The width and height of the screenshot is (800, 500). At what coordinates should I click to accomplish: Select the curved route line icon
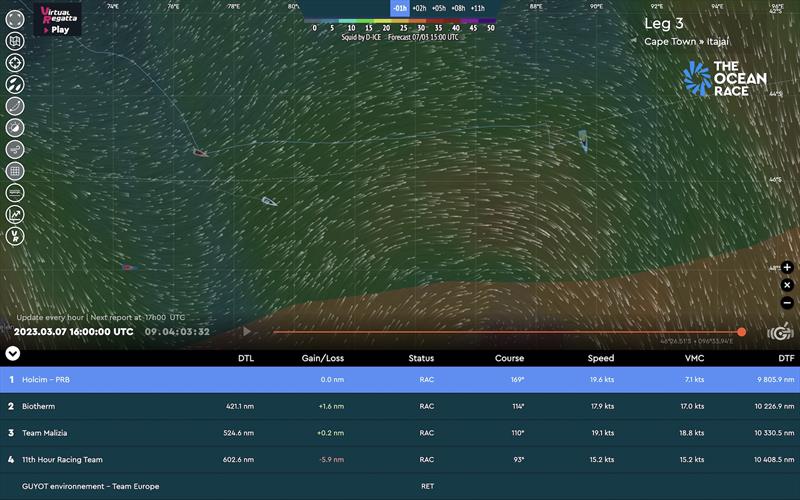(15, 106)
